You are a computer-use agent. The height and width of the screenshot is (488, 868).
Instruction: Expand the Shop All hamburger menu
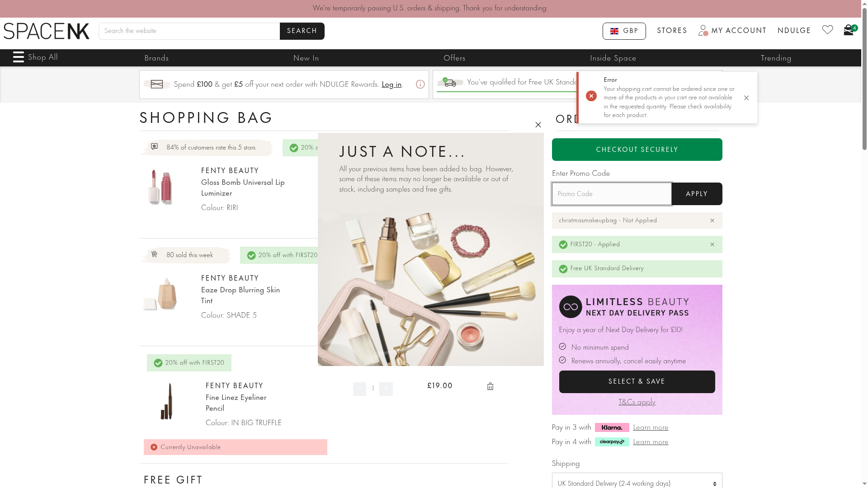19,57
